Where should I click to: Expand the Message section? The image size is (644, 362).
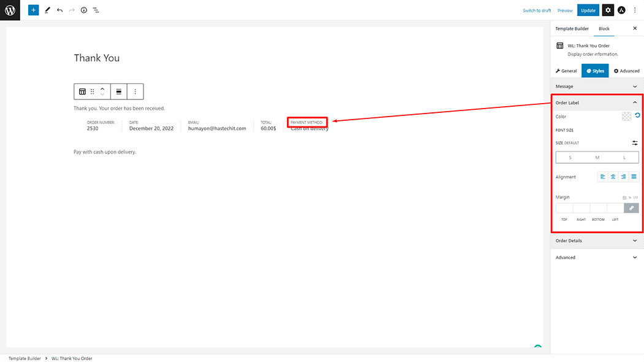(634, 87)
